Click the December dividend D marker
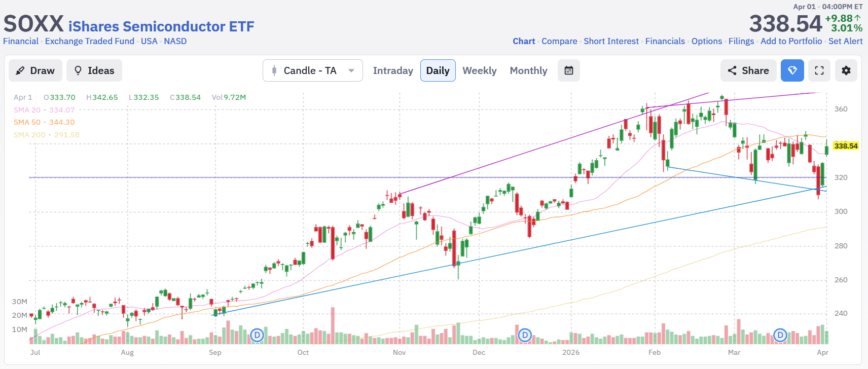The height and width of the screenshot is (369, 868). click(x=525, y=335)
